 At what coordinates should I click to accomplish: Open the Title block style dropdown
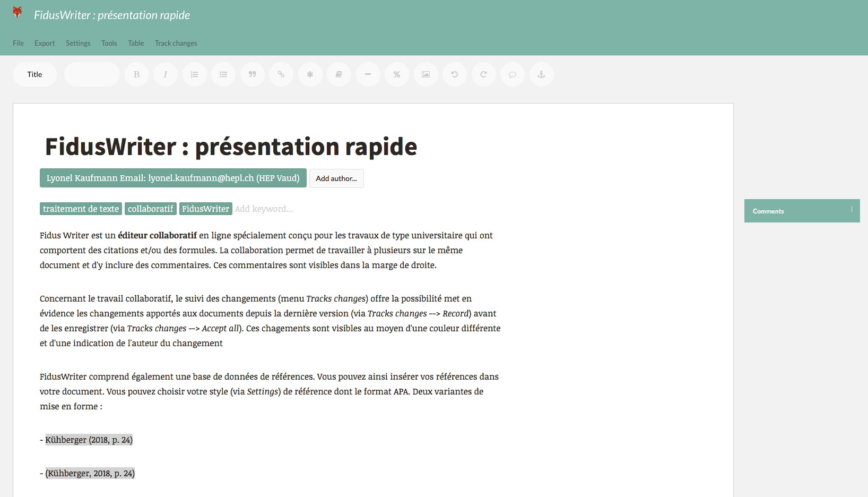[35, 74]
